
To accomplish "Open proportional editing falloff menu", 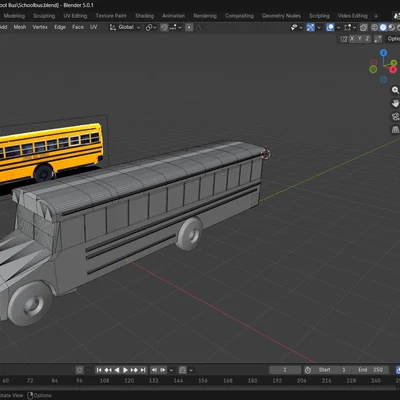I will (x=199, y=27).
